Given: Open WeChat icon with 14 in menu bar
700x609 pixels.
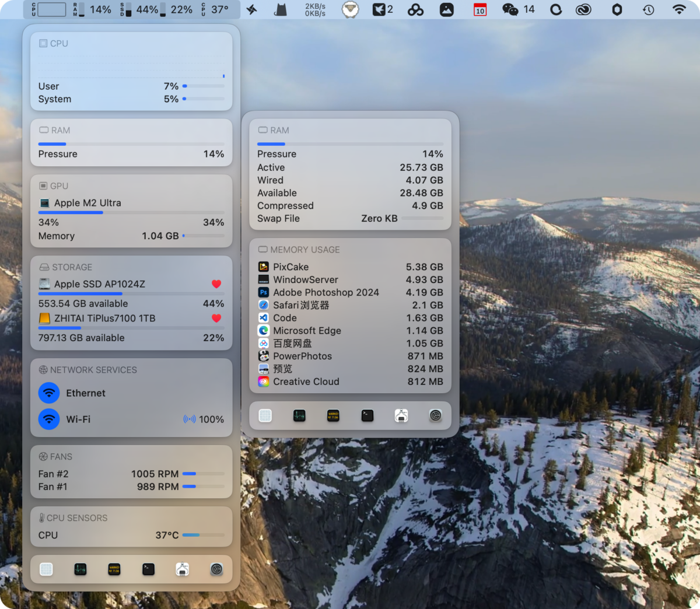Looking at the screenshot, I should point(519,9).
